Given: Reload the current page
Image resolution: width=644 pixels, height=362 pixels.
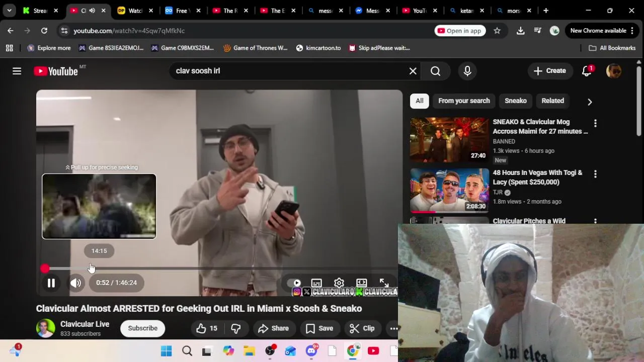Looking at the screenshot, I should 44,31.
